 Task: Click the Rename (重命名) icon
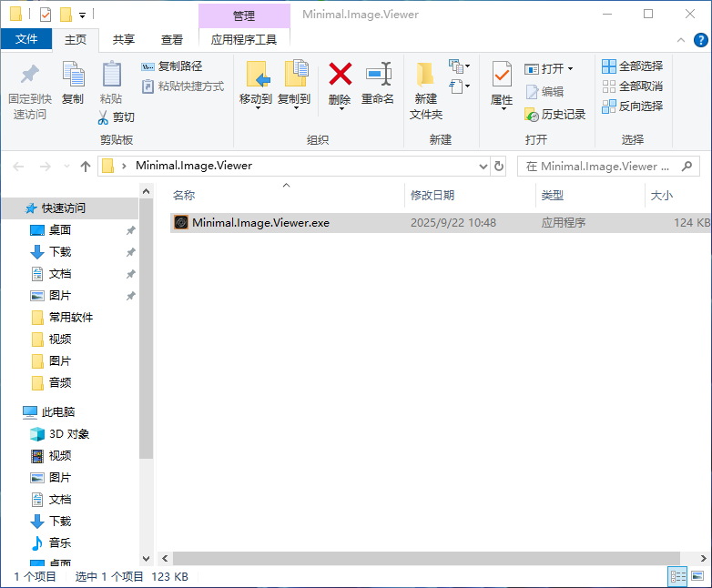click(379, 74)
